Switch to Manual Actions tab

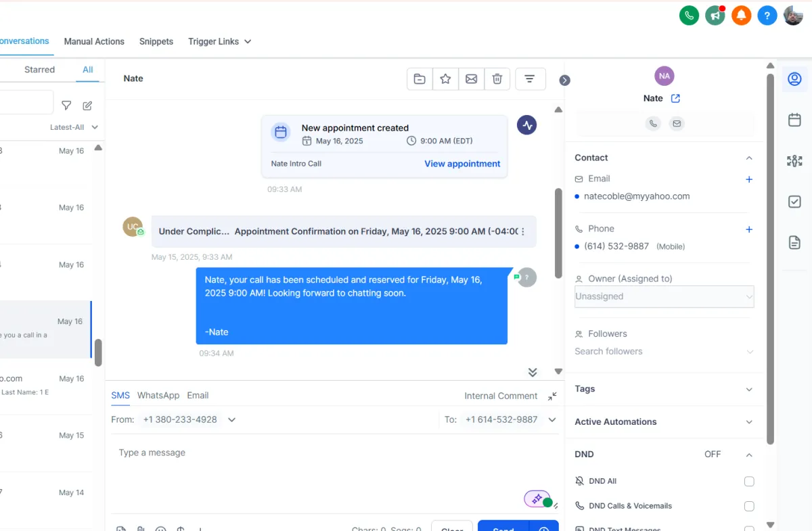94,41
